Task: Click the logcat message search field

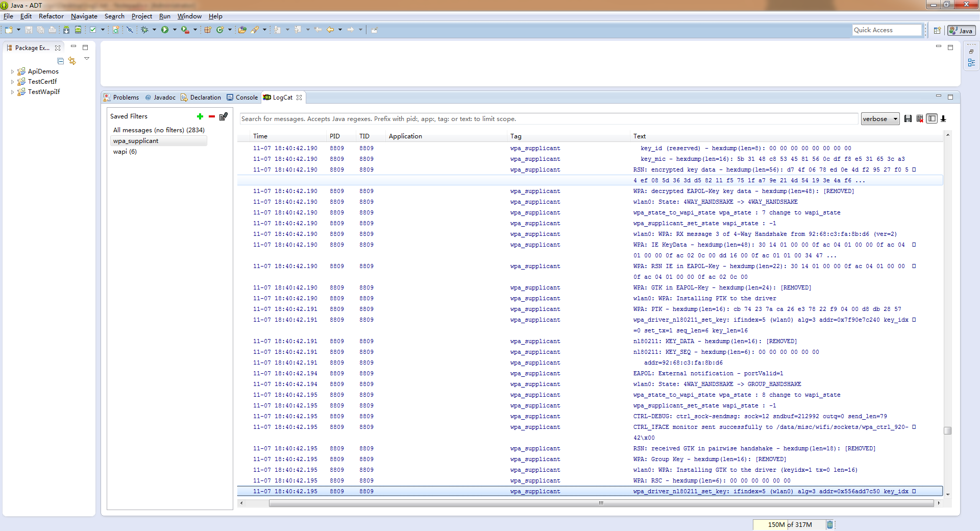Action: pyautogui.click(x=549, y=119)
